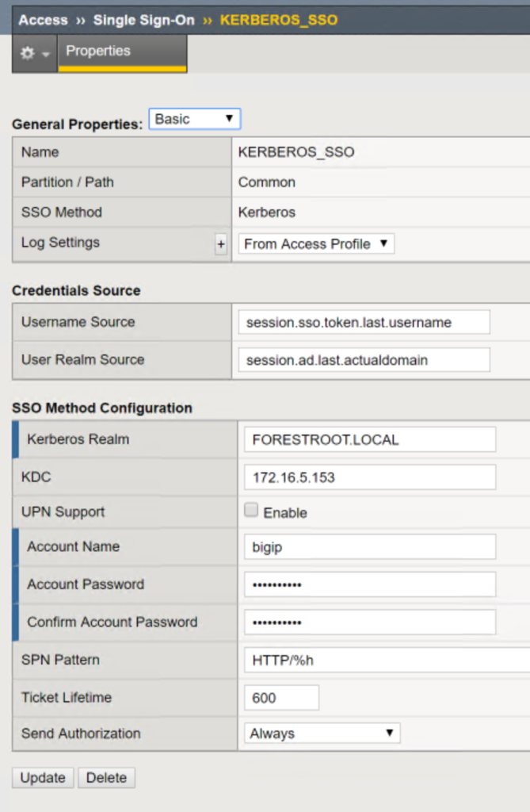The image size is (530, 812).
Task: Open the gear settings menu
Action: point(35,53)
